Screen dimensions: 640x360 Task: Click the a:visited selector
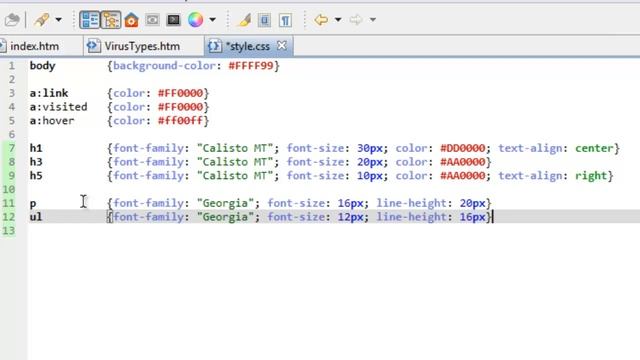(x=58, y=107)
